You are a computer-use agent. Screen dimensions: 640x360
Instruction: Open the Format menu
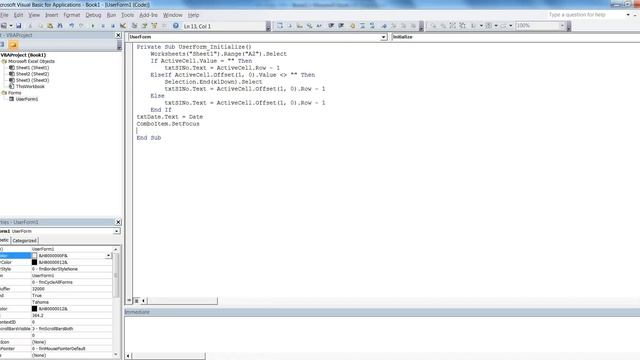[x=72, y=15]
